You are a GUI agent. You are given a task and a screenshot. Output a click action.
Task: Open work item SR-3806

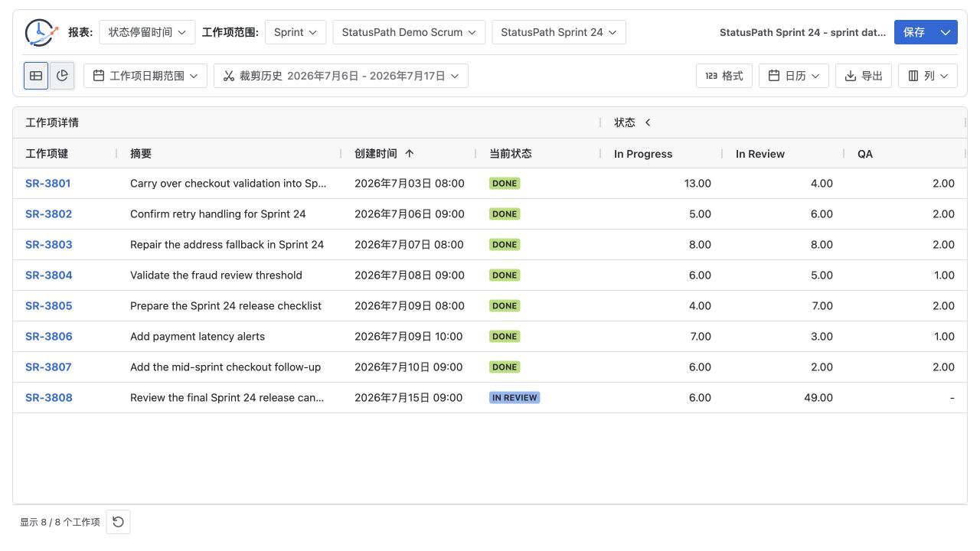pos(48,337)
